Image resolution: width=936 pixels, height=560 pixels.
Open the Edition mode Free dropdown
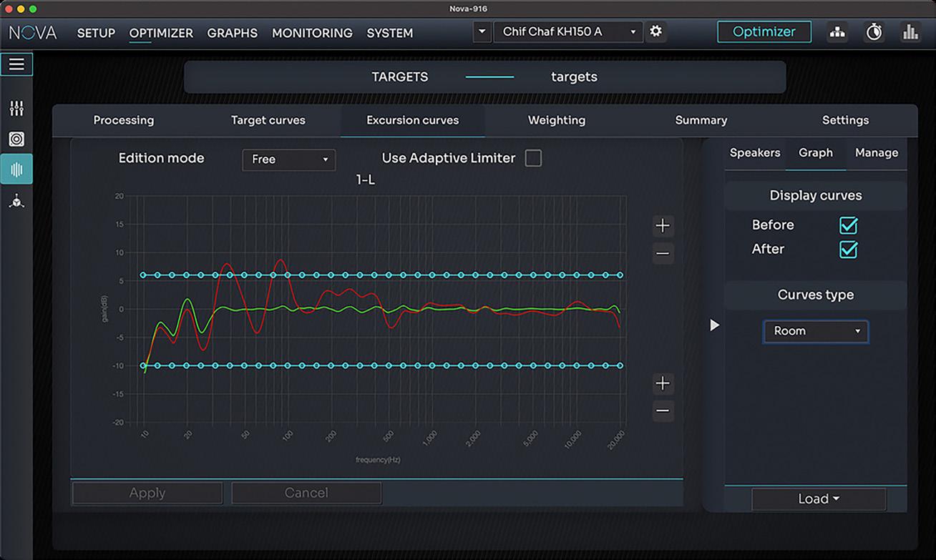tap(289, 159)
